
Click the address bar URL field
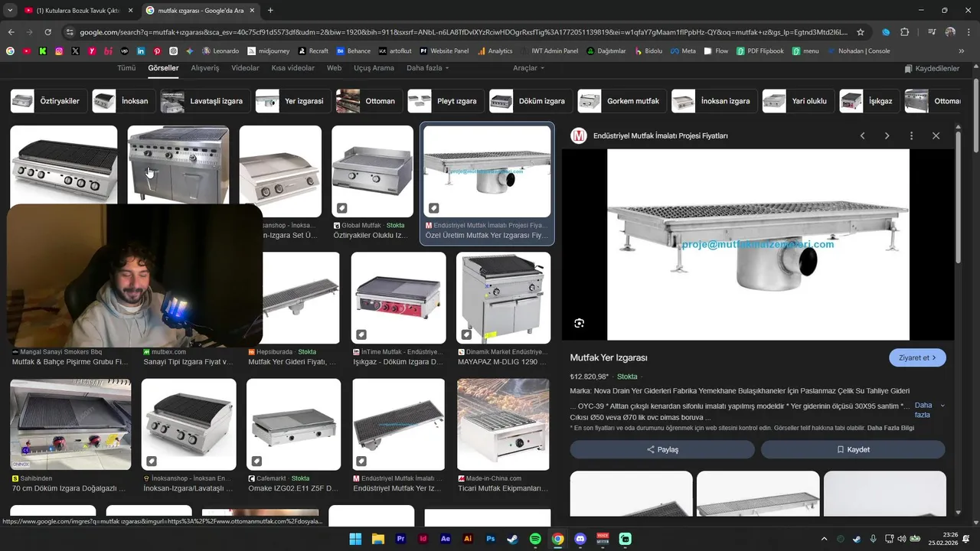point(463,32)
